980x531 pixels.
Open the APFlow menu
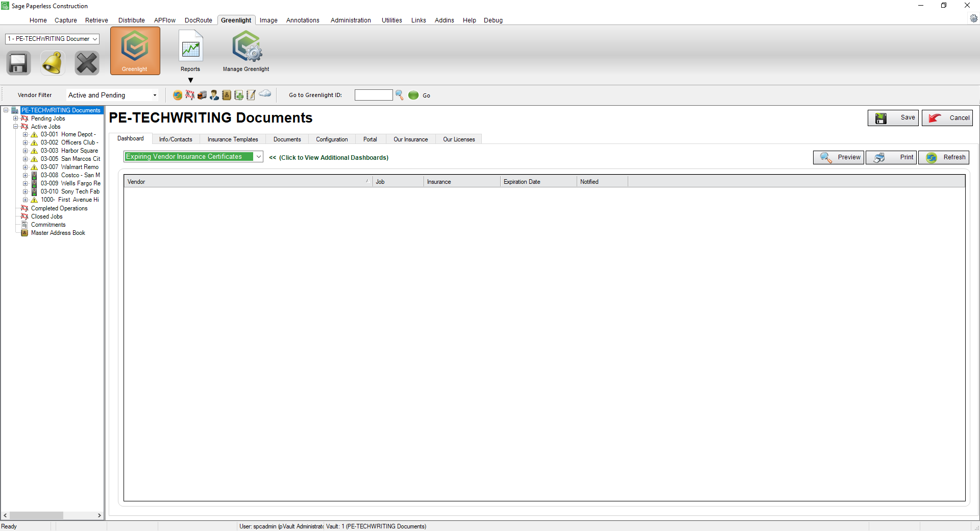[x=165, y=20]
